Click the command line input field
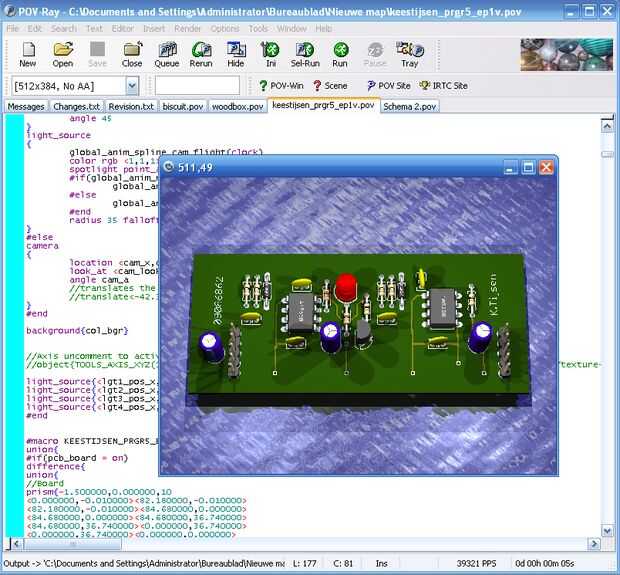This screenshot has width=620, height=575. [197, 86]
